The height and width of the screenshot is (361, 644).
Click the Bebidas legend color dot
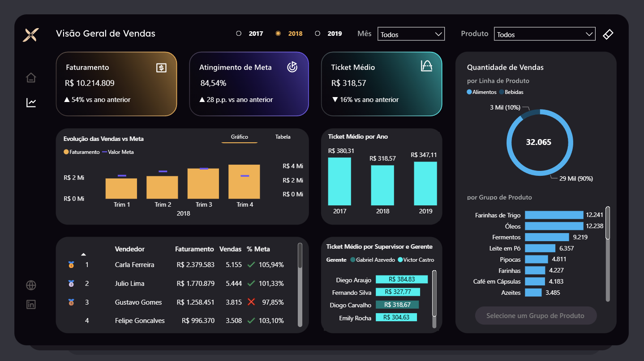click(502, 92)
